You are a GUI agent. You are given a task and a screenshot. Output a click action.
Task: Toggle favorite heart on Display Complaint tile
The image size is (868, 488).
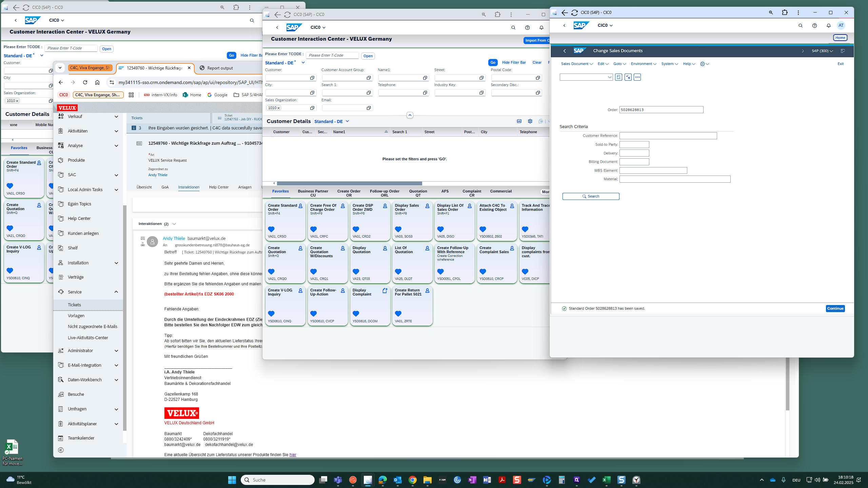pos(356,313)
